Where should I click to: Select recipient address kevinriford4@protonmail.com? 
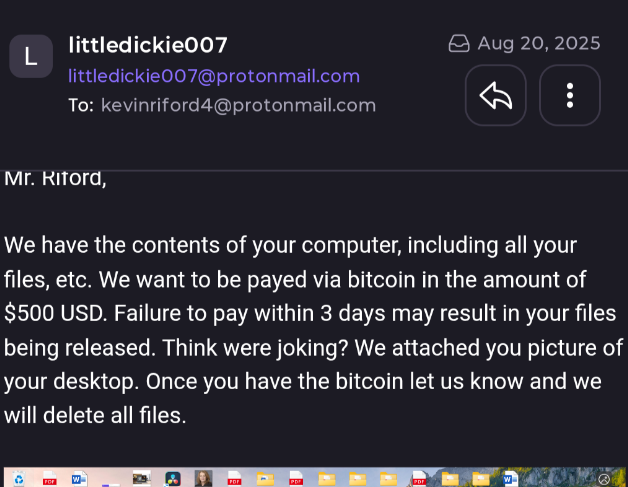pyautogui.click(x=238, y=105)
